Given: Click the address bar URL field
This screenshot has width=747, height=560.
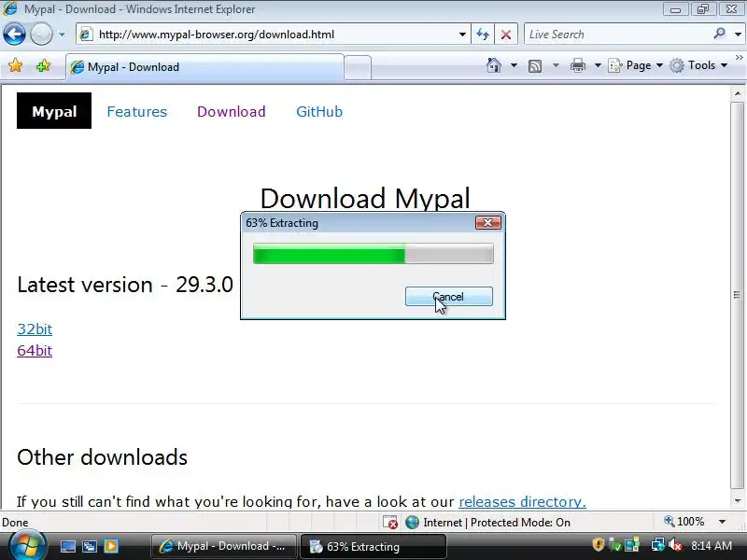Looking at the screenshot, I should click(x=272, y=35).
